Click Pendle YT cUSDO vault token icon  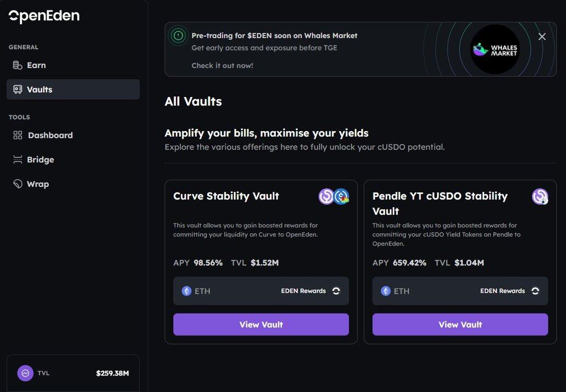pyautogui.click(x=540, y=196)
